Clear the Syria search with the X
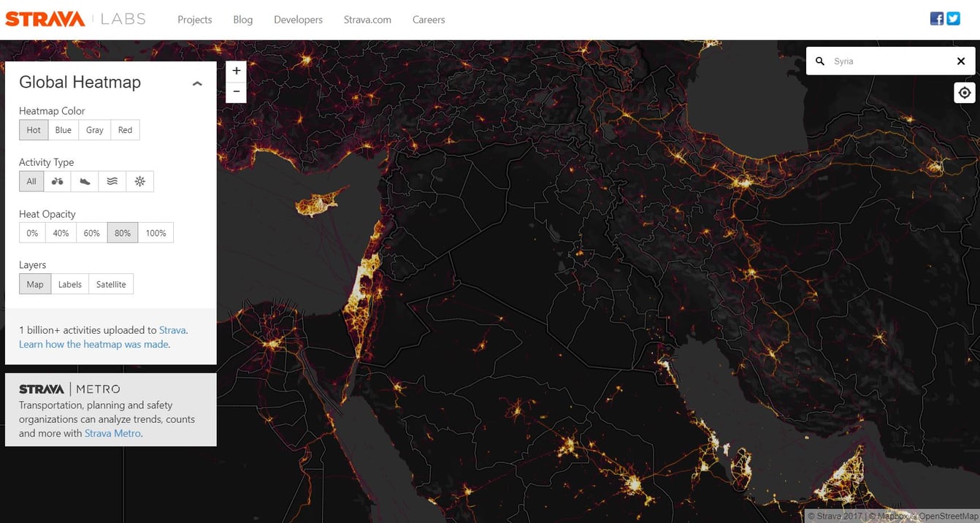The height and width of the screenshot is (523, 980). coord(961,61)
